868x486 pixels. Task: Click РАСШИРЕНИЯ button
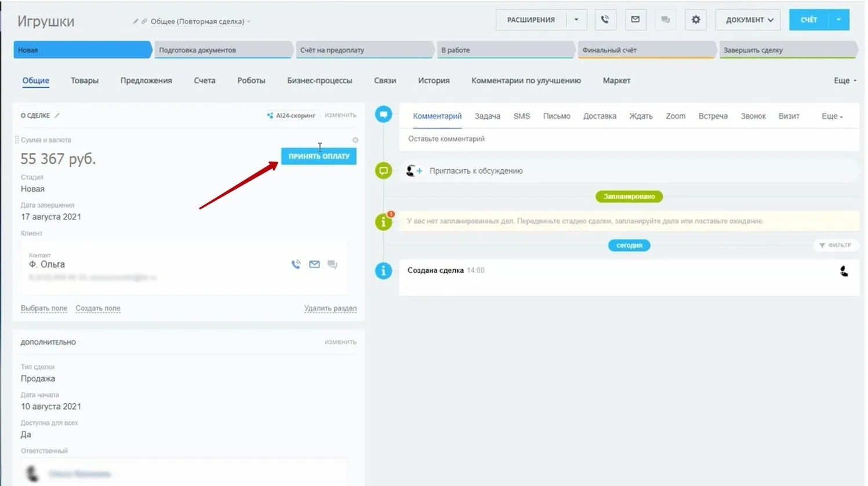tap(531, 20)
